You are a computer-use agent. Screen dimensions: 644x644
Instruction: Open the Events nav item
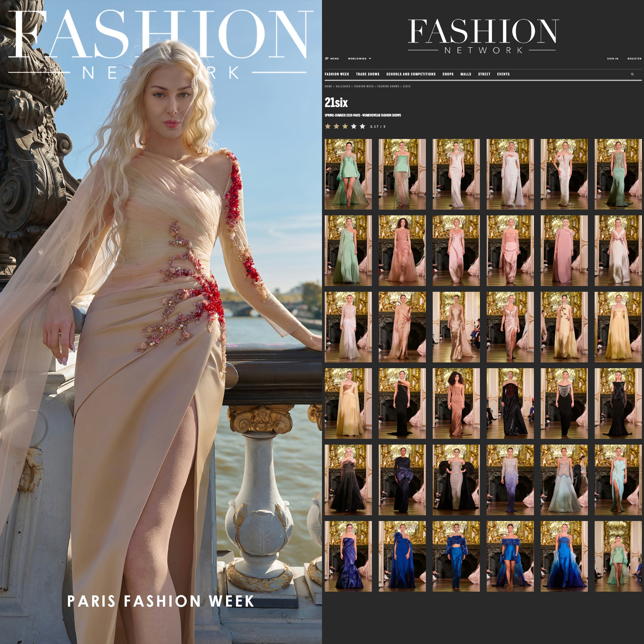click(x=503, y=74)
